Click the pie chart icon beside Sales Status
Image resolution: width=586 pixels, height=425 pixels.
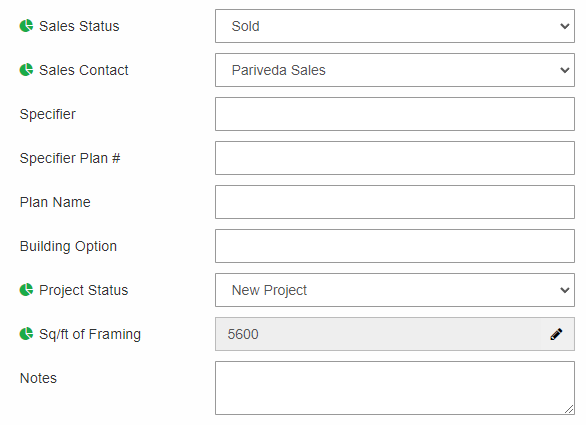pyautogui.click(x=26, y=26)
